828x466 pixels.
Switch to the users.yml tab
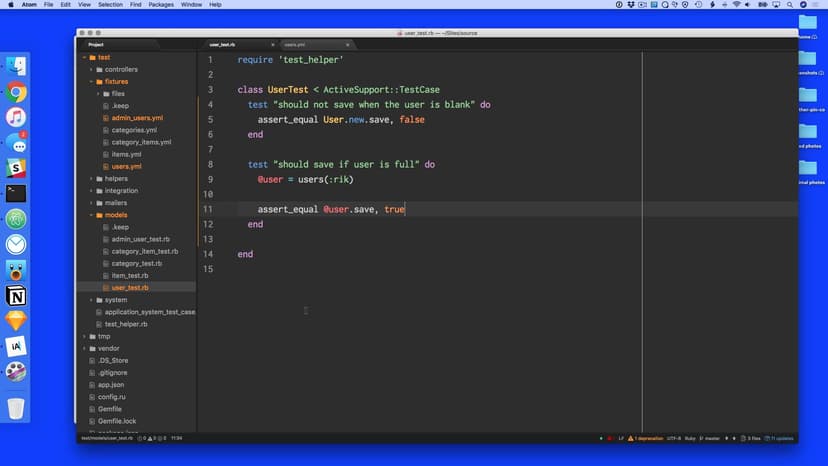[x=296, y=45]
